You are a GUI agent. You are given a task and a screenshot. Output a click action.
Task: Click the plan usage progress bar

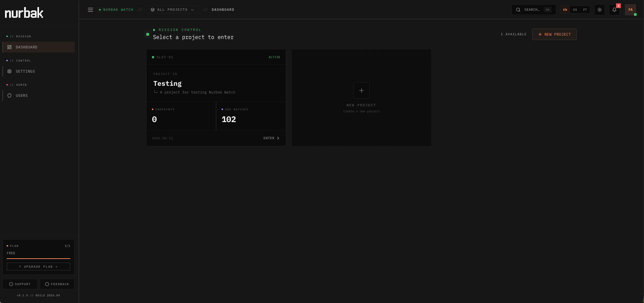tap(38, 258)
